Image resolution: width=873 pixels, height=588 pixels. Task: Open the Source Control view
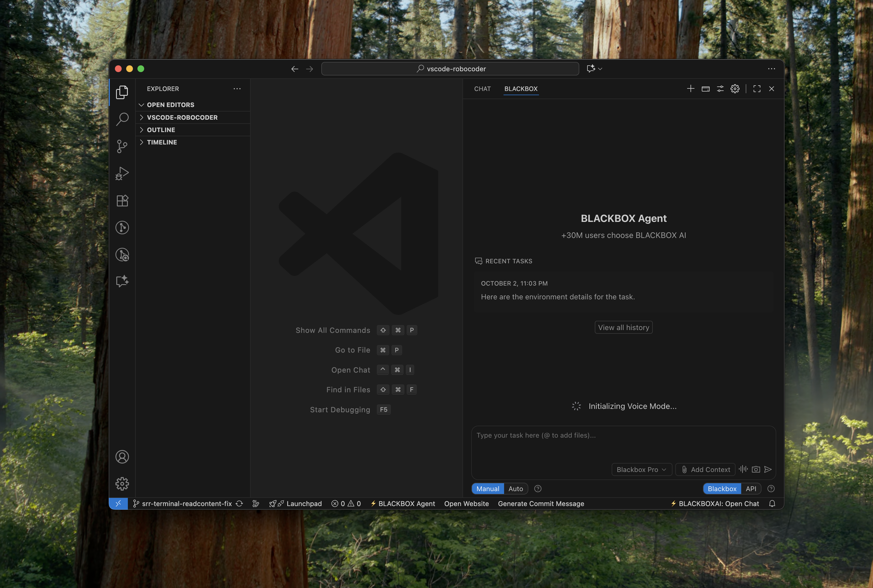tap(122, 146)
